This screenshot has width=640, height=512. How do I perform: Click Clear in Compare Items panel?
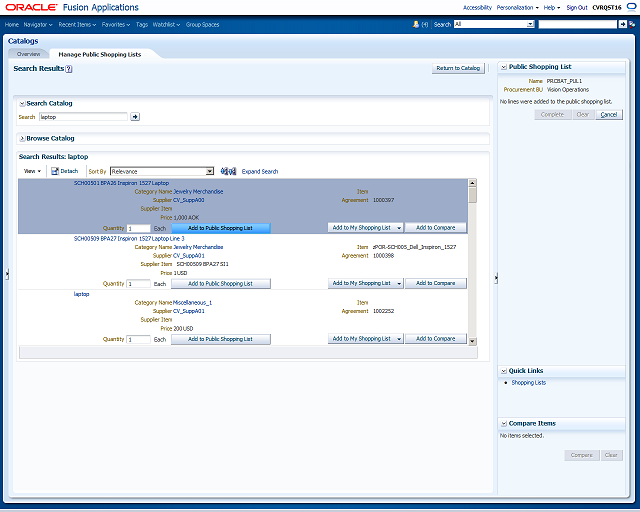tap(611, 455)
